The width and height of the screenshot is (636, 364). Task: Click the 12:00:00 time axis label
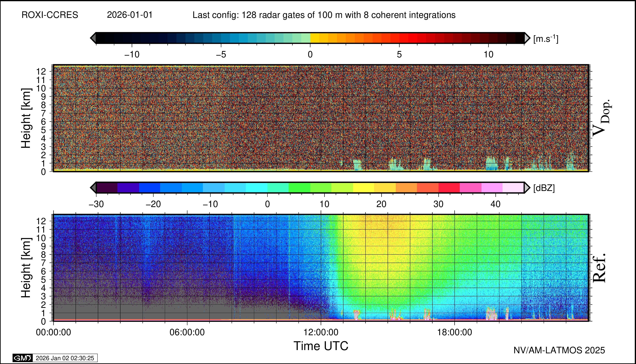tap(321, 332)
